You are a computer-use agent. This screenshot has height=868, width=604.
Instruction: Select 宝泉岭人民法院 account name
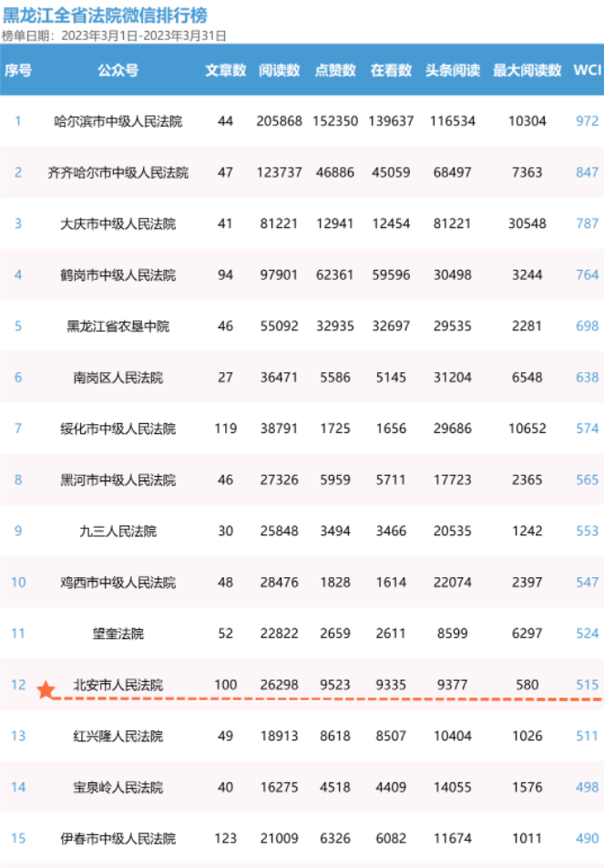pyautogui.click(x=118, y=787)
